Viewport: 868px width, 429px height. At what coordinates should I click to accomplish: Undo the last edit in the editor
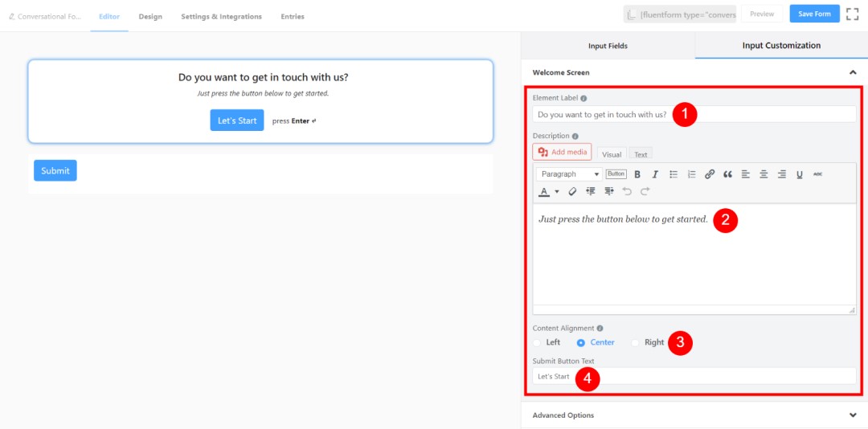click(627, 191)
